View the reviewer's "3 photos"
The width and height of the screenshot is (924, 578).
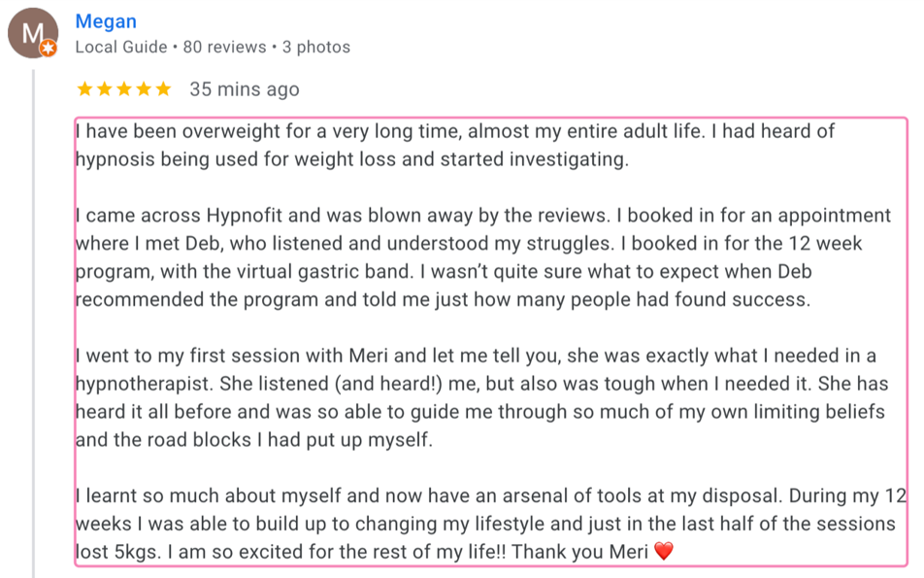[316, 47]
